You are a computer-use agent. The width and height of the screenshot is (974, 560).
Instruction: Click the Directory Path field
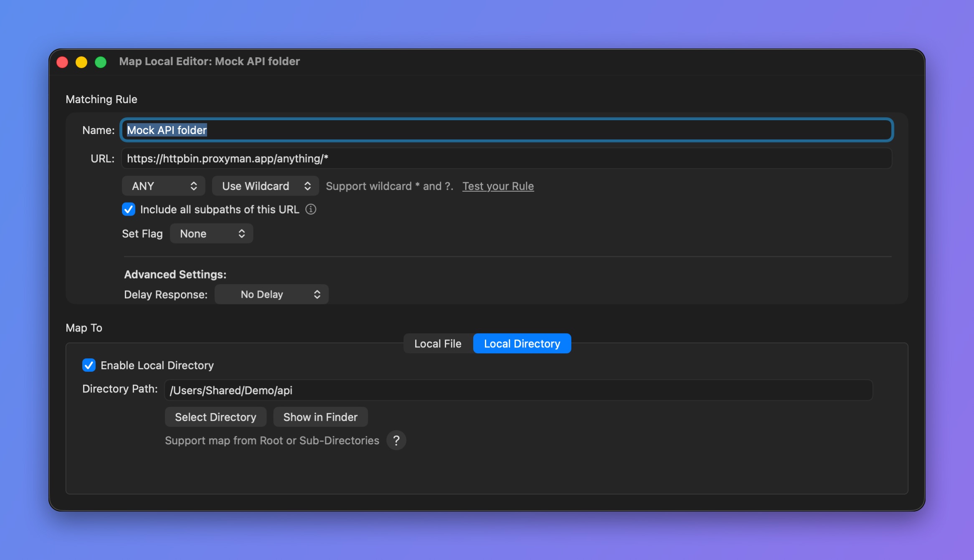[x=518, y=390]
